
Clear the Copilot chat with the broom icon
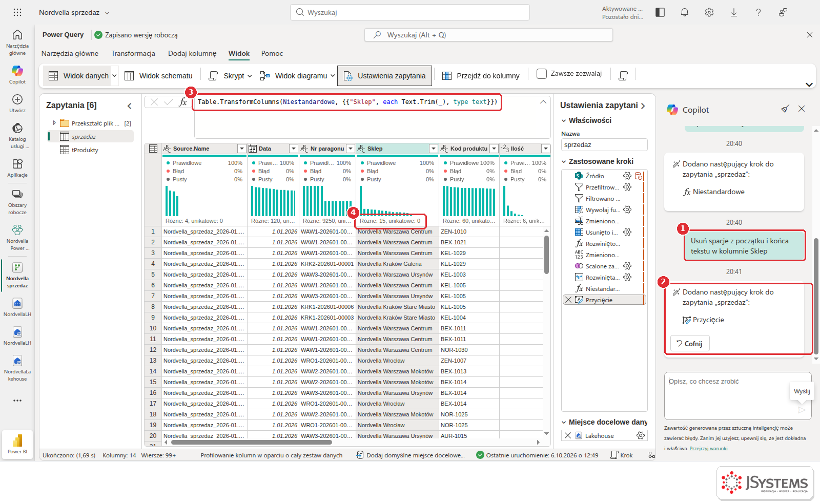coord(785,109)
